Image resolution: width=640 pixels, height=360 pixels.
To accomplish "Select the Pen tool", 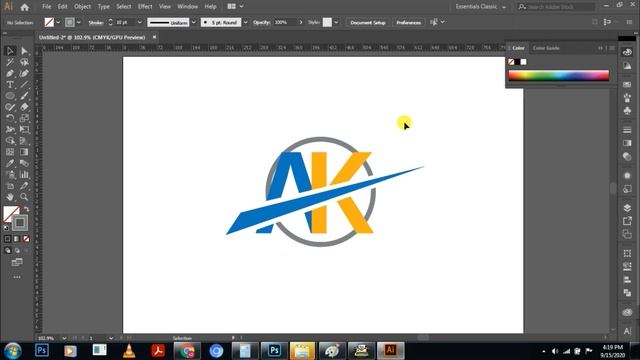I will pos(10,73).
